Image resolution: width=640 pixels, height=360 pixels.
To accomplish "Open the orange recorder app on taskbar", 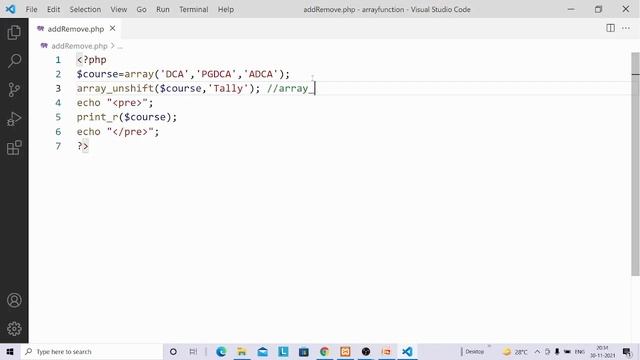I will point(386,351).
